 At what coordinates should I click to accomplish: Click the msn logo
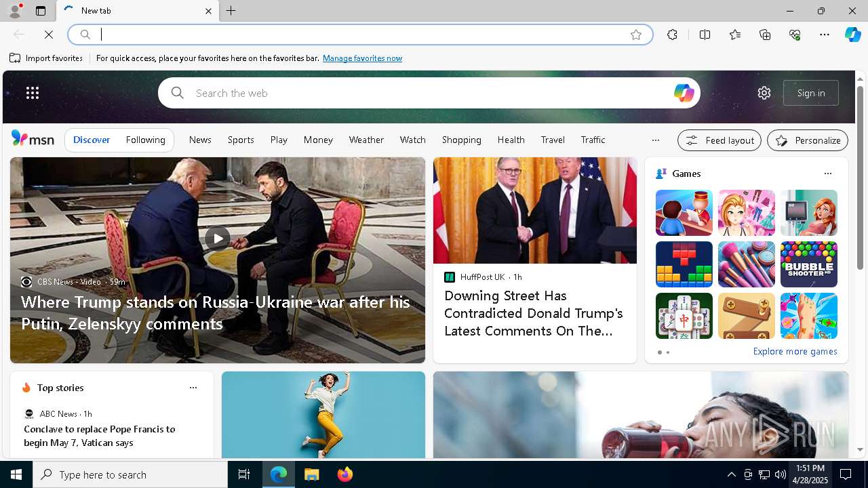[33, 139]
